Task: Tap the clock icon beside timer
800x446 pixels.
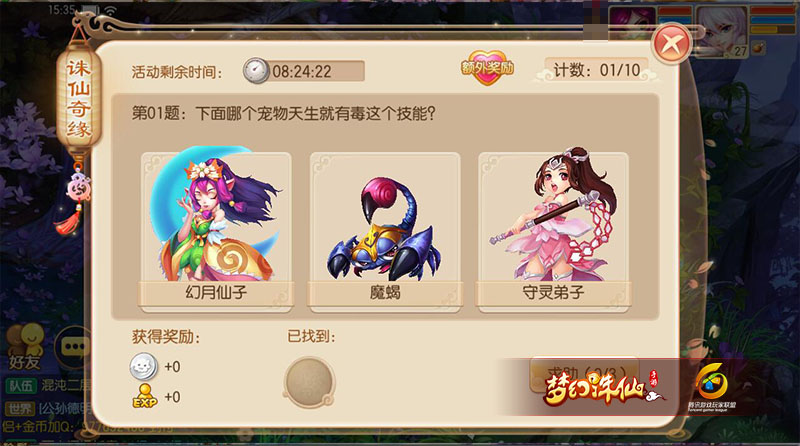Action: tap(256, 71)
